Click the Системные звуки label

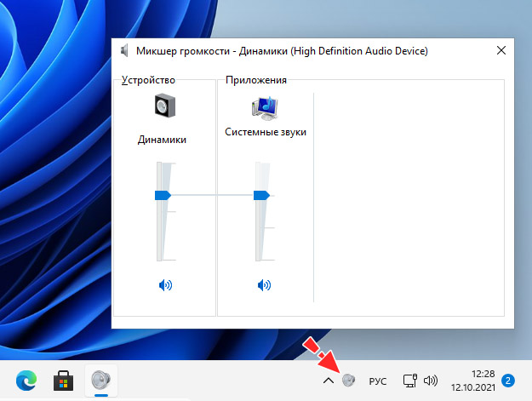click(x=266, y=132)
